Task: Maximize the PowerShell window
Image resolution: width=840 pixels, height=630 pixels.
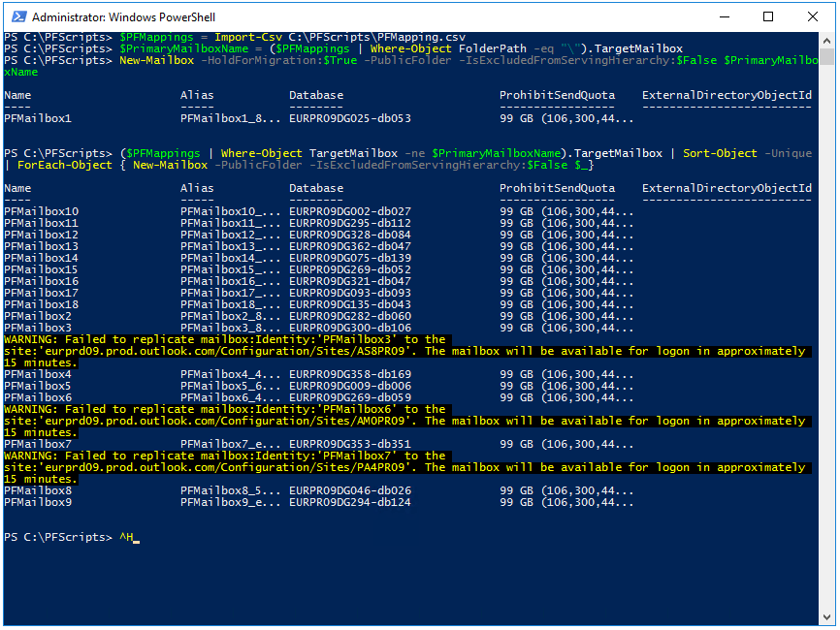Action: tap(768, 16)
